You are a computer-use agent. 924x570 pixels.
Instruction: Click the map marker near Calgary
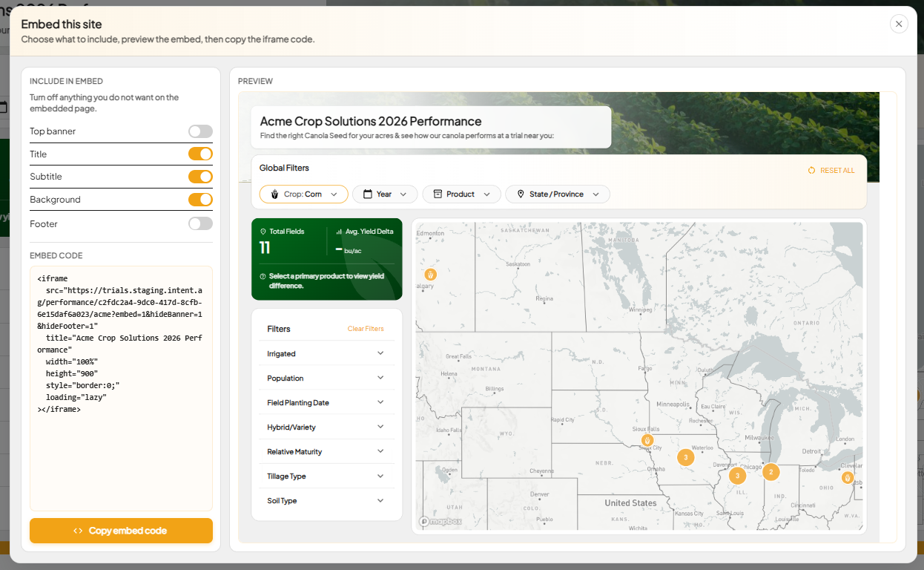click(431, 275)
